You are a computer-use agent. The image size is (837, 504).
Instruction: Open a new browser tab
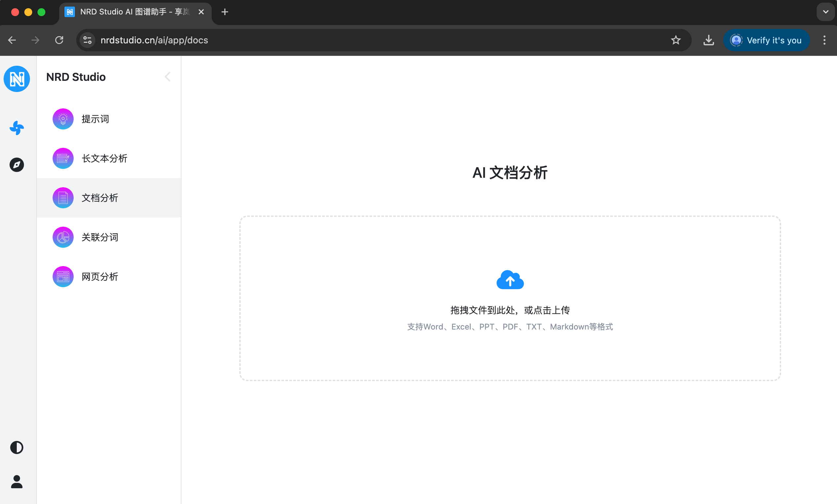point(225,12)
